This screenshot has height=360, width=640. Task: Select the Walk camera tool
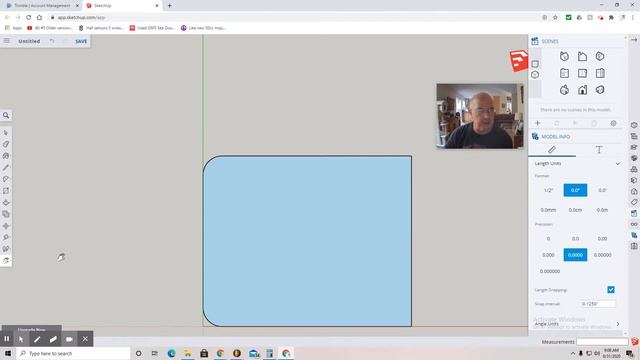6,249
